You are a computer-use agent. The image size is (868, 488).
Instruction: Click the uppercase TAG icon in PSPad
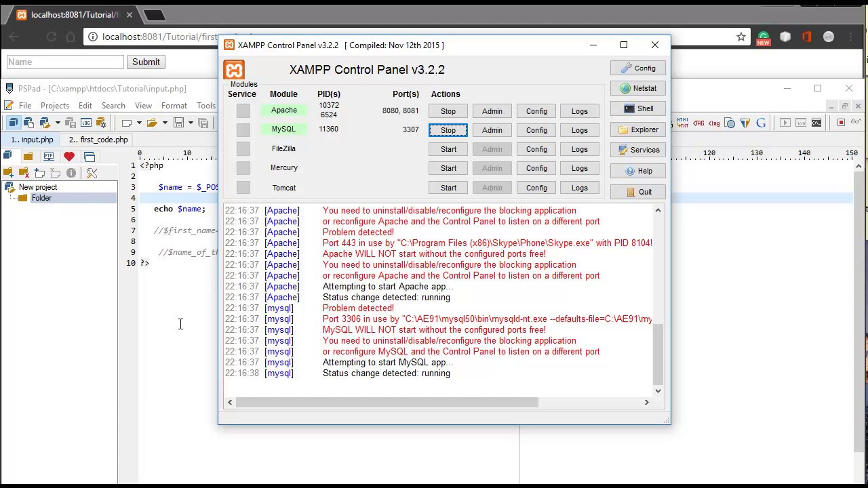pos(698,123)
